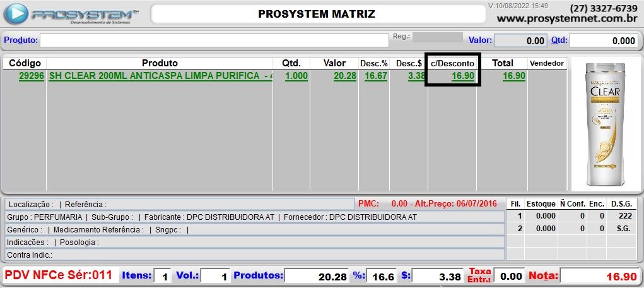Screen dimensions: 644x288
Task: Select the Vendedor column header
Action: [x=547, y=63]
